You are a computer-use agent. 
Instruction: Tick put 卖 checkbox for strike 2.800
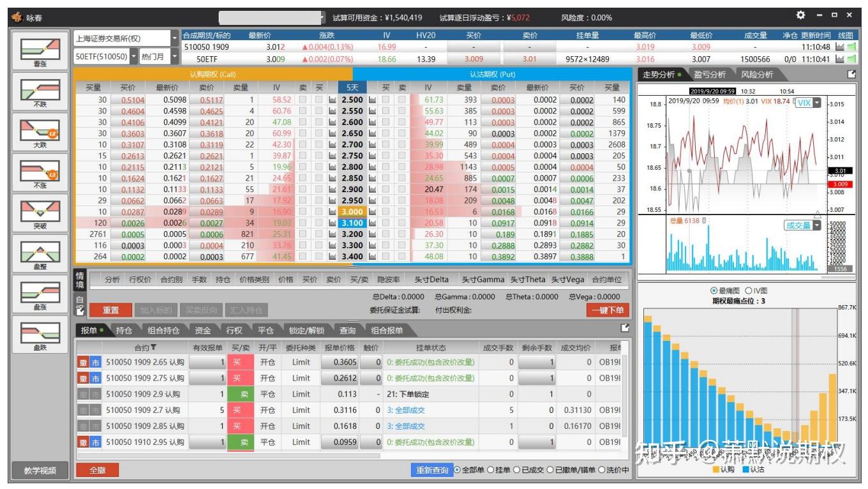click(401, 167)
